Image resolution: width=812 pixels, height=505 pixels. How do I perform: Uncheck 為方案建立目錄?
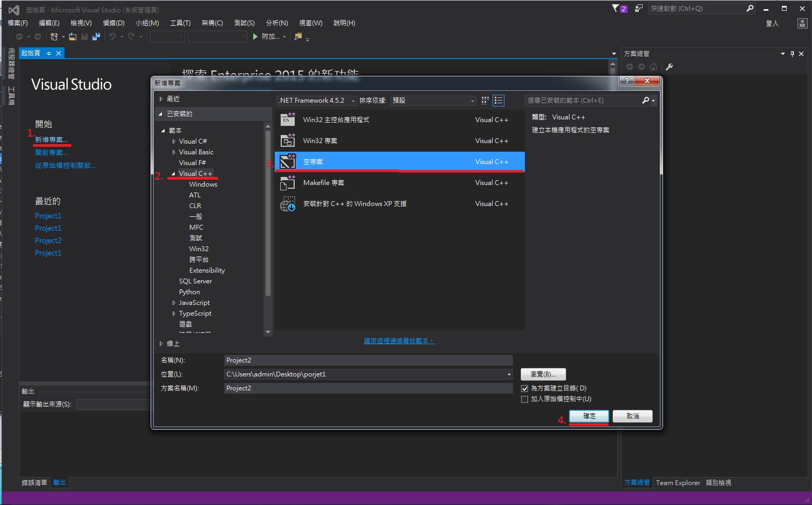pyautogui.click(x=525, y=388)
